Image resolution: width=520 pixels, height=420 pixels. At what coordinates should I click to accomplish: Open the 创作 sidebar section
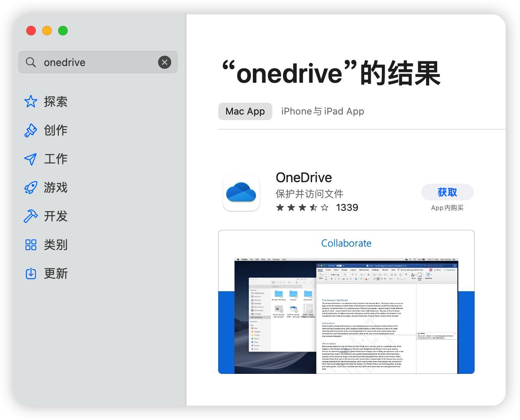coord(56,130)
